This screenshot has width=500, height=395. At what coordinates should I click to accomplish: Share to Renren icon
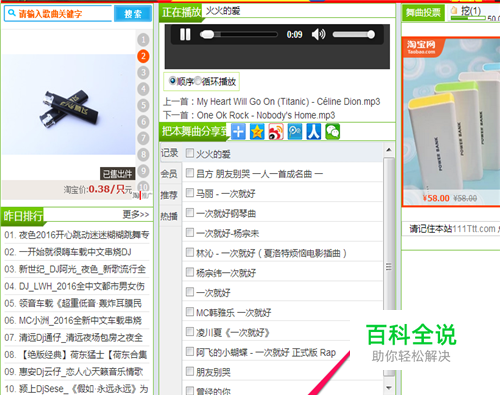coord(314,132)
